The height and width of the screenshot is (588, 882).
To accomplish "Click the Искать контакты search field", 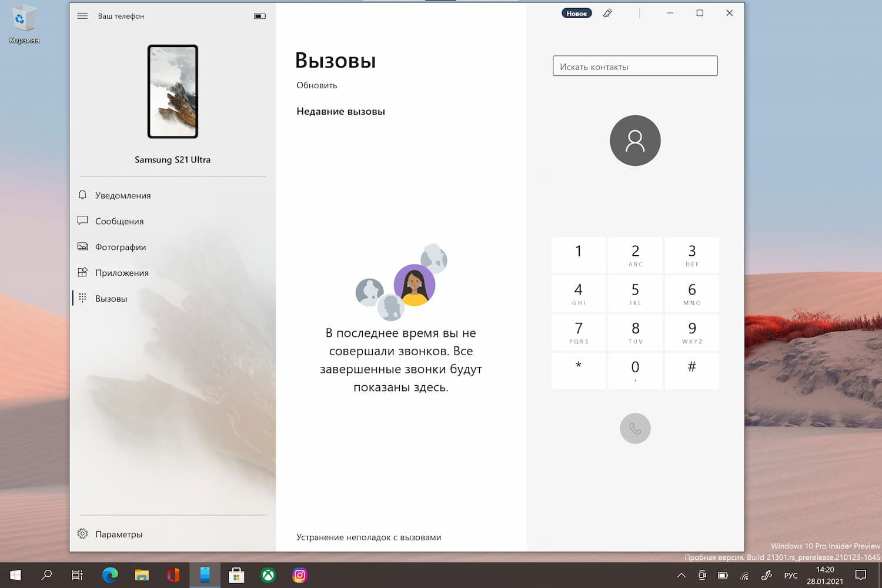I will coord(635,65).
